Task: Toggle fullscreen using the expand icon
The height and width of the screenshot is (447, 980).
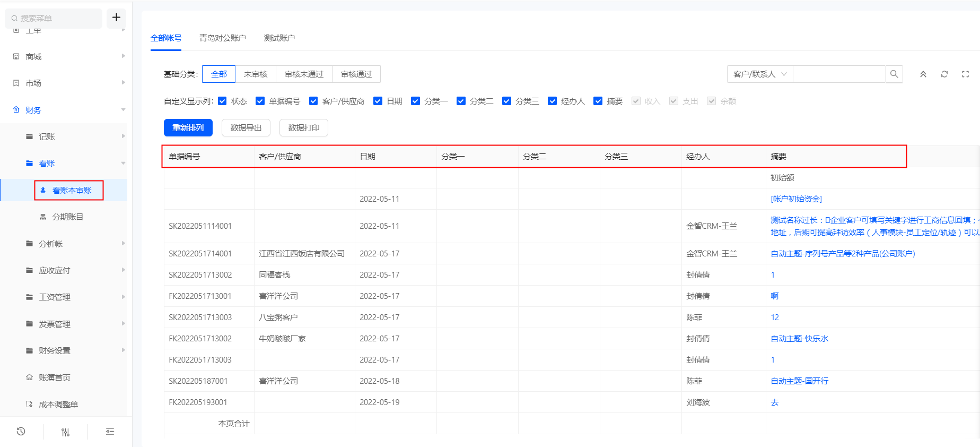Action: [x=965, y=74]
